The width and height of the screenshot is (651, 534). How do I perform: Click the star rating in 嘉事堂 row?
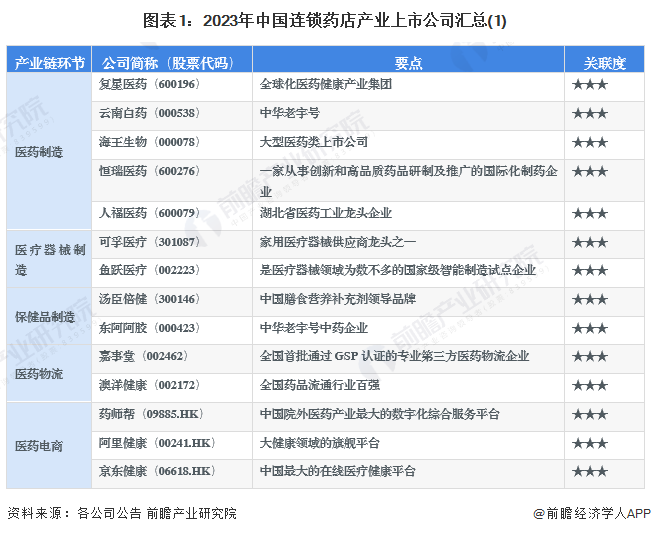click(x=590, y=357)
